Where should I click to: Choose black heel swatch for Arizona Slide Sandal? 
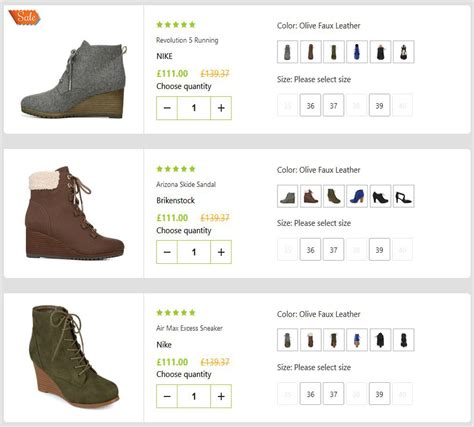[x=380, y=196]
